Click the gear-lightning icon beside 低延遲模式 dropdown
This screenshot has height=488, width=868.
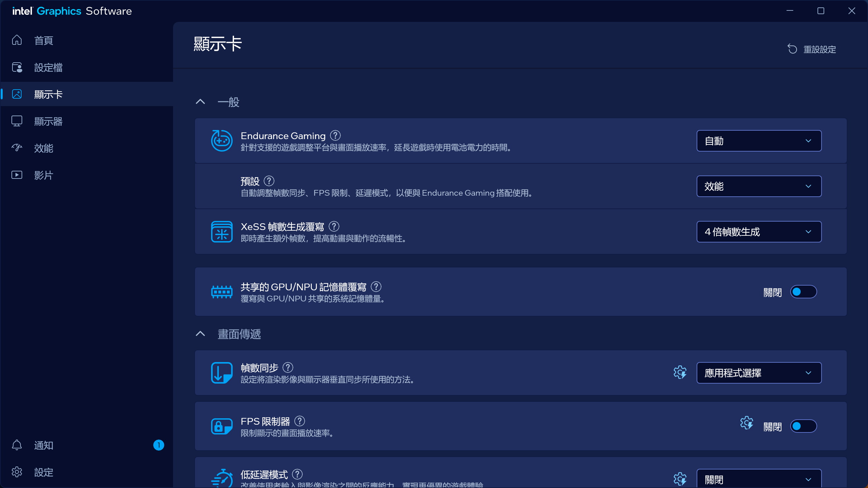(x=680, y=479)
